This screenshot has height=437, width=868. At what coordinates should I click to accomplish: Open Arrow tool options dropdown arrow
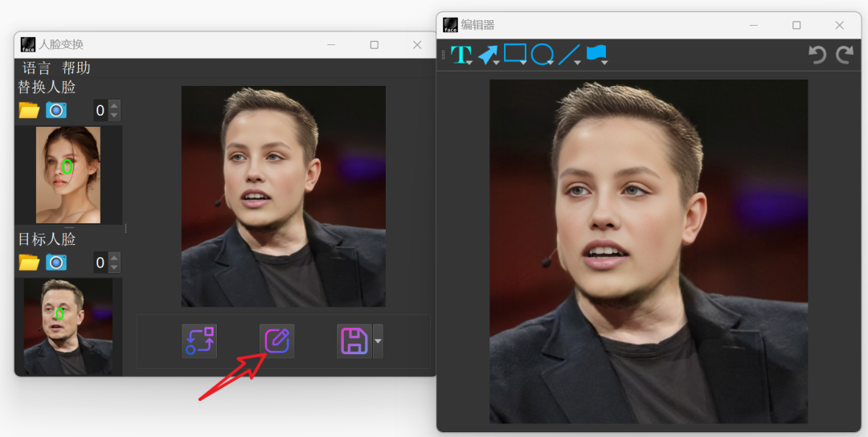coord(497,63)
